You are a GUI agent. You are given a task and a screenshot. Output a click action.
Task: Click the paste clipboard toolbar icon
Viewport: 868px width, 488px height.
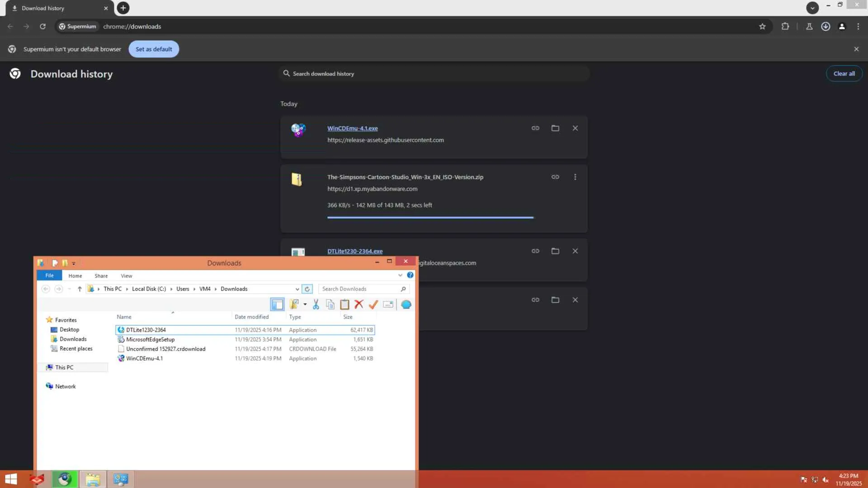coord(344,305)
